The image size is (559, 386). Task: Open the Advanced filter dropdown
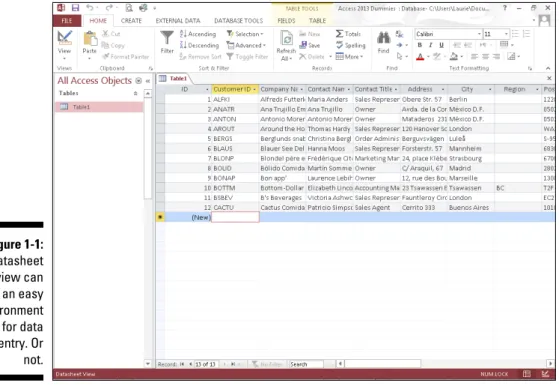[246, 45]
